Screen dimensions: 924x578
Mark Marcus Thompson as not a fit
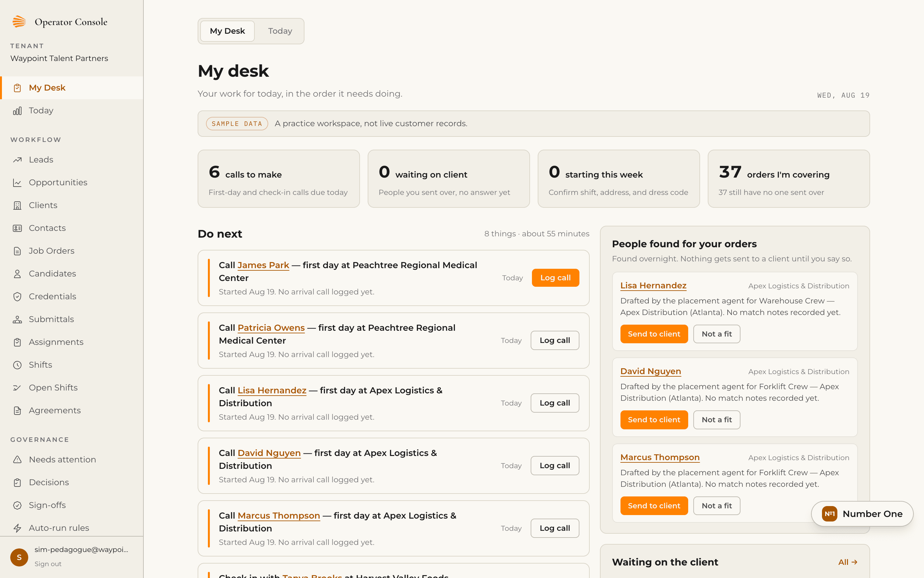click(717, 506)
